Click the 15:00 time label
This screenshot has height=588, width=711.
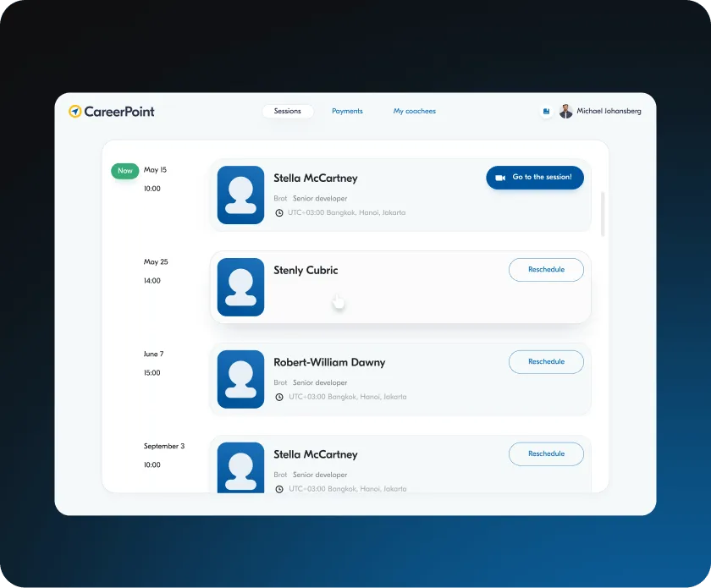152,372
